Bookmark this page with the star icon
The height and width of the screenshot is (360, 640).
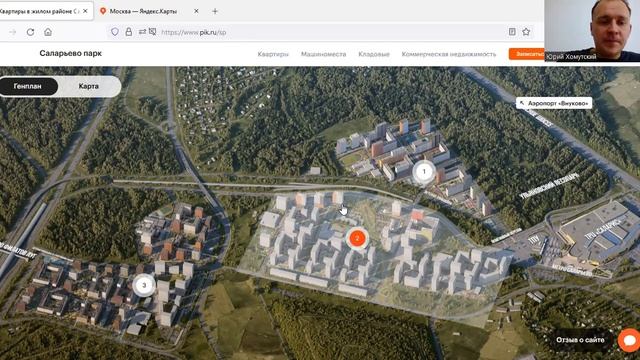point(526,32)
